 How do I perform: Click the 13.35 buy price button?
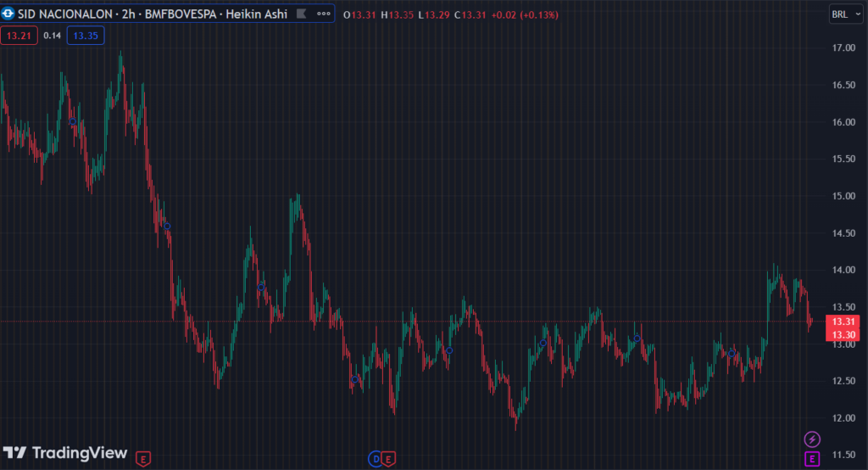pos(86,36)
